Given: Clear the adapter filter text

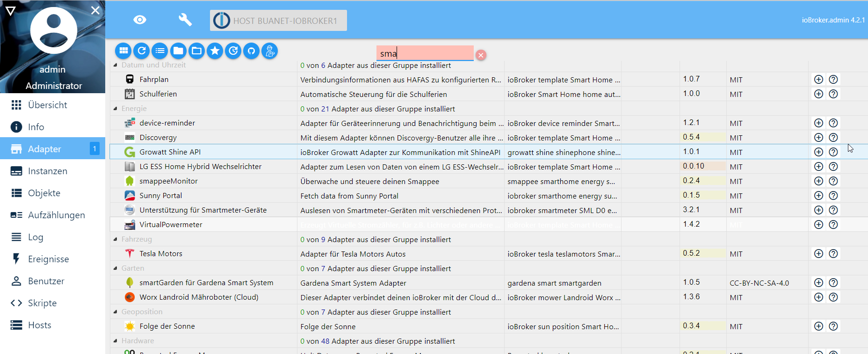Looking at the screenshot, I should pos(481,55).
